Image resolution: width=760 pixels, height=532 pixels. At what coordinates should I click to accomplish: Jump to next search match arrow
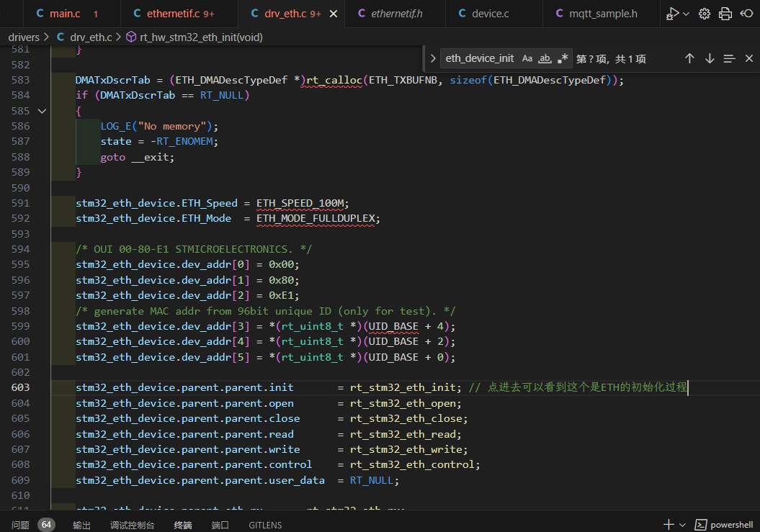coord(710,58)
